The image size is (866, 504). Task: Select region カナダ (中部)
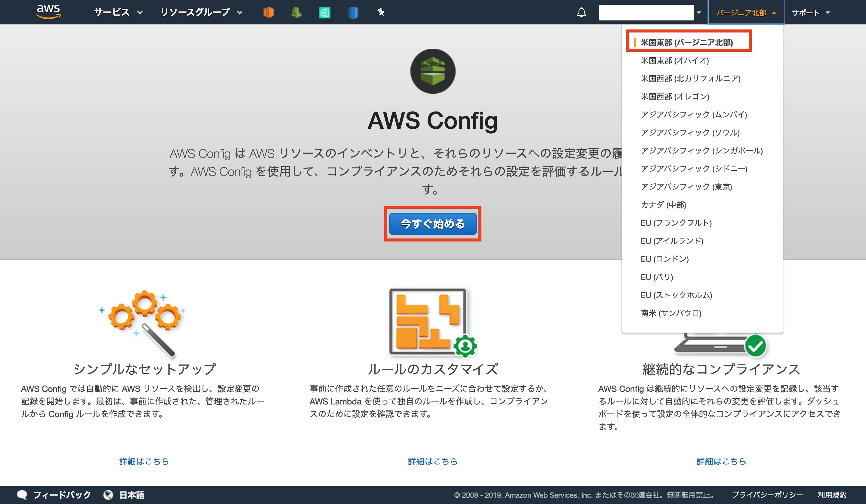pyautogui.click(x=663, y=205)
